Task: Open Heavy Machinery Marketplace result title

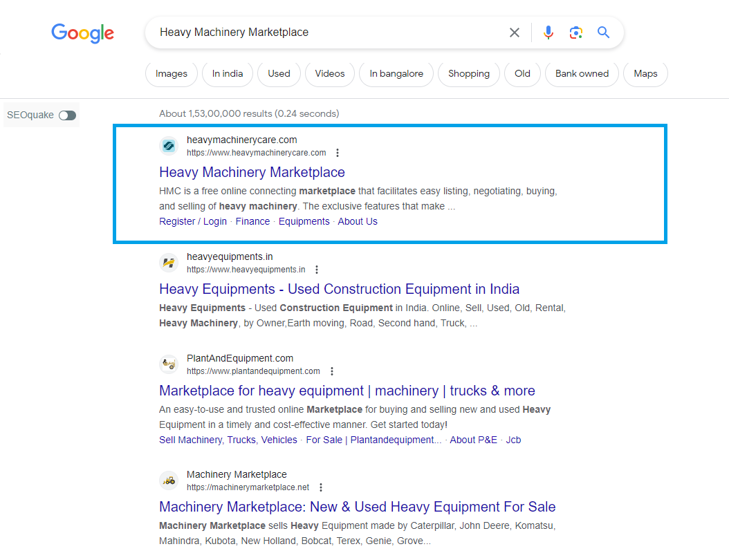Action: click(252, 172)
